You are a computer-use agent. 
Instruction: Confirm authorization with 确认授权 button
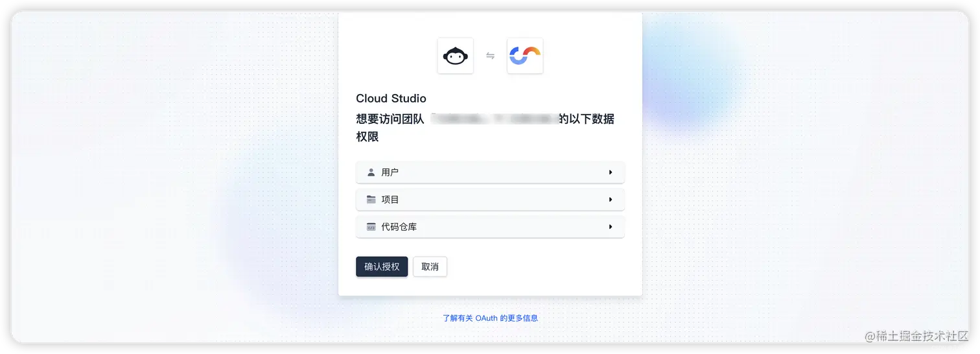click(x=382, y=266)
